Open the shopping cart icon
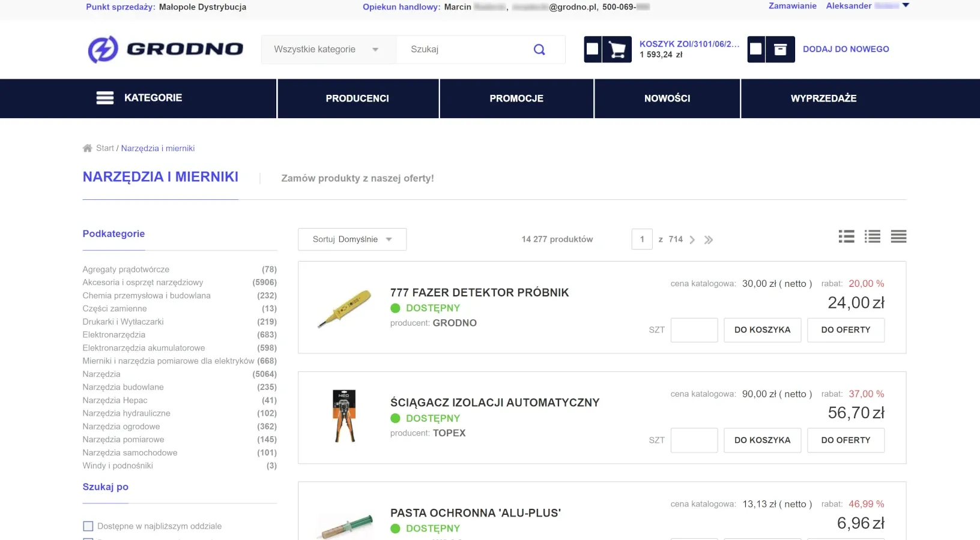 pyautogui.click(x=617, y=50)
